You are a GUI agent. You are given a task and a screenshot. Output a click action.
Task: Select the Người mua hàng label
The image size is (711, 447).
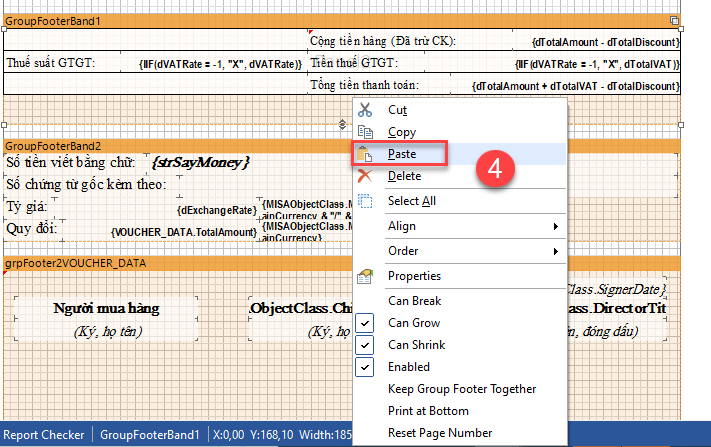point(106,308)
